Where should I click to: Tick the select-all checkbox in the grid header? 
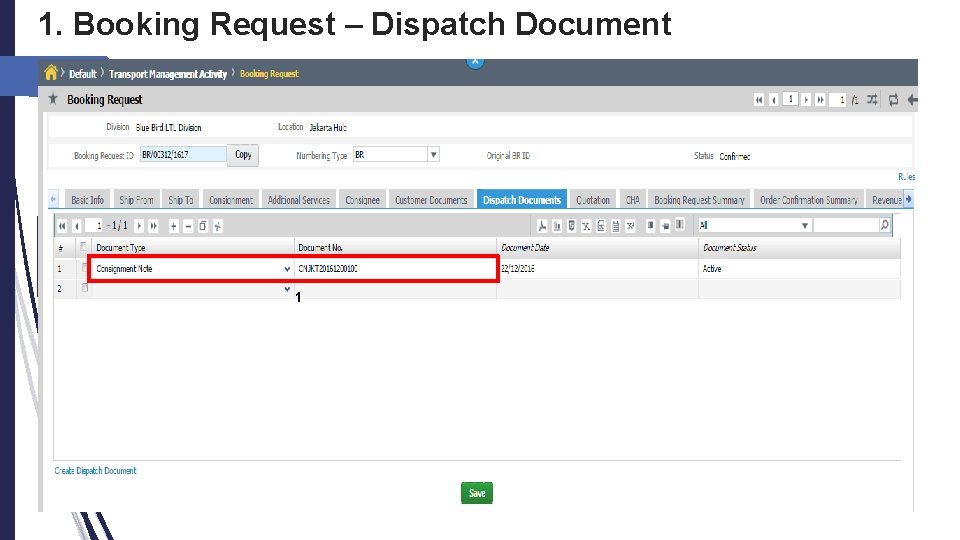[83, 247]
